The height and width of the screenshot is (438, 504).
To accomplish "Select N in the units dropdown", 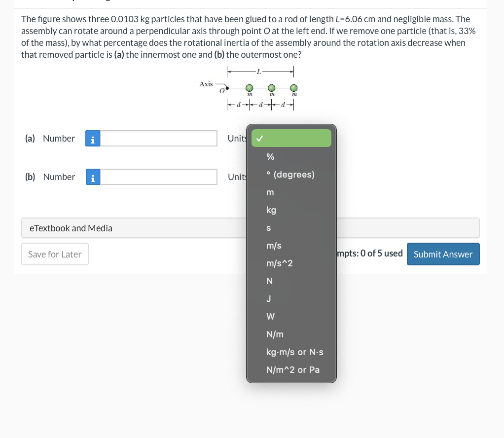I will (269, 281).
